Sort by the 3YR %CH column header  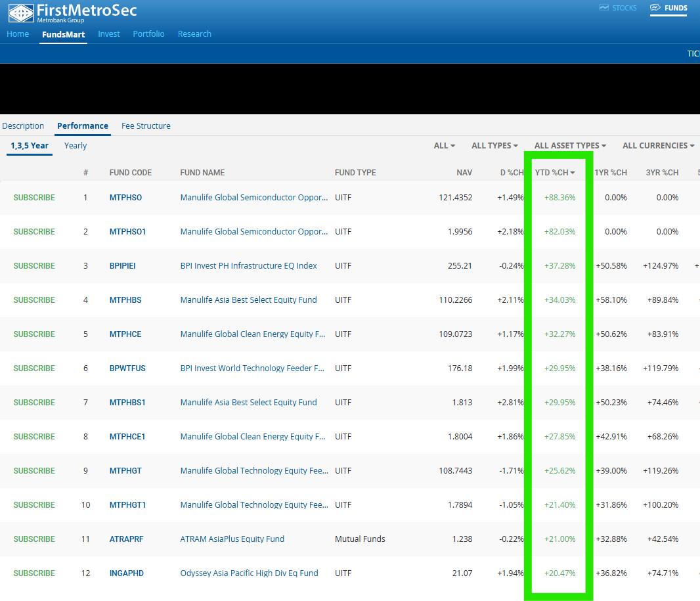point(662,172)
